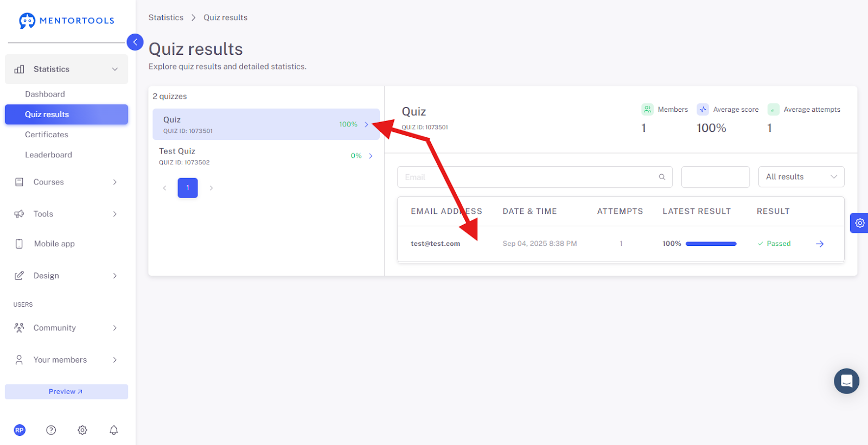Open settings gear in sidebar footer

(x=82, y=430)
